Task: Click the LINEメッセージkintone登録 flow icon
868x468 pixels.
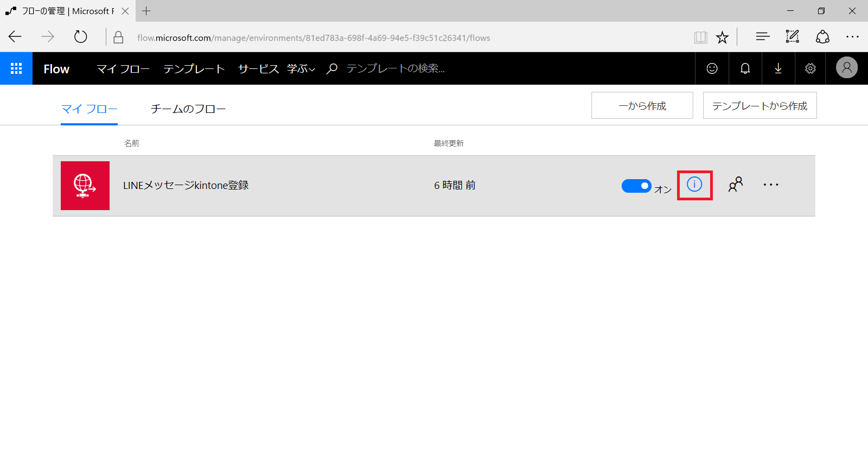Action: click(85, 186)
